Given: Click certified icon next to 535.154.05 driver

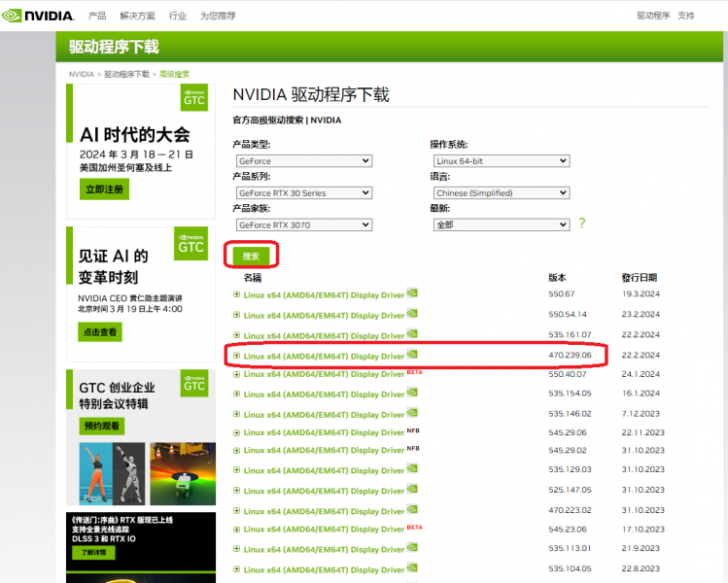Looking at the screenshot, I should (412, 393).
